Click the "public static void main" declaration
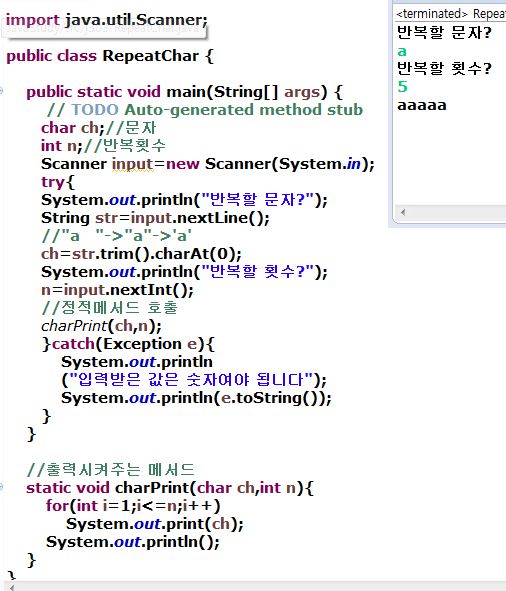This screenshot has height=591, width=506. (x=184, y=92)
